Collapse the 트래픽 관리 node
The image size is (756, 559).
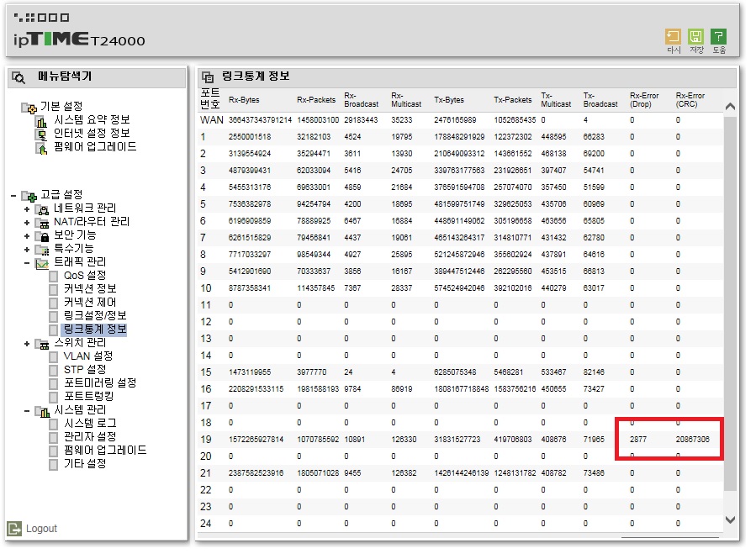(27, 263)
